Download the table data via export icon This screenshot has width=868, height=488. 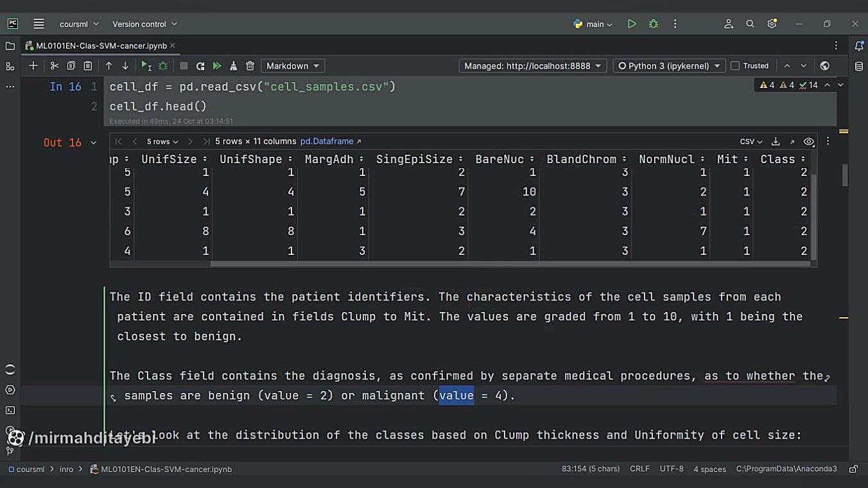tap(776, 141)
